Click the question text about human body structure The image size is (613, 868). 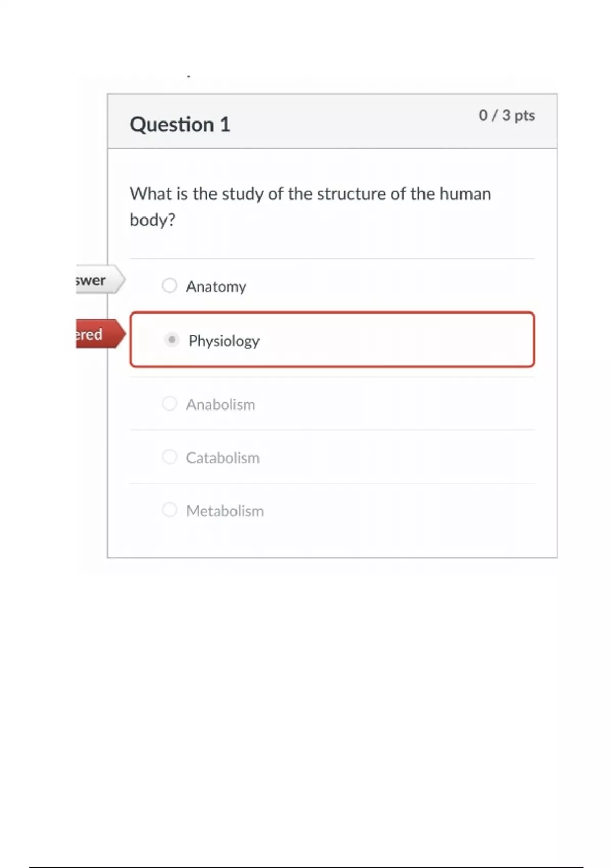310,194
